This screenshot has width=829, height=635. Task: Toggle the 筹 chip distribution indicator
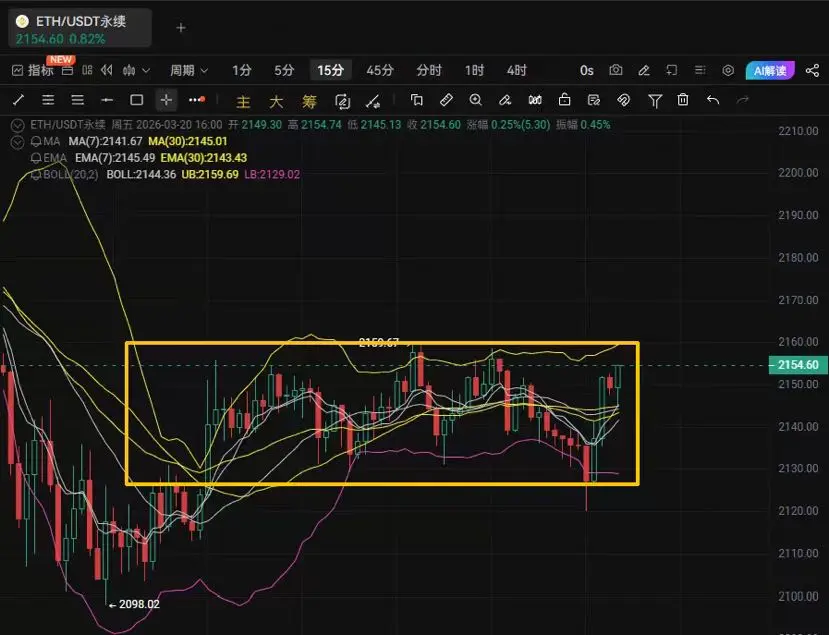pos(309,100)
